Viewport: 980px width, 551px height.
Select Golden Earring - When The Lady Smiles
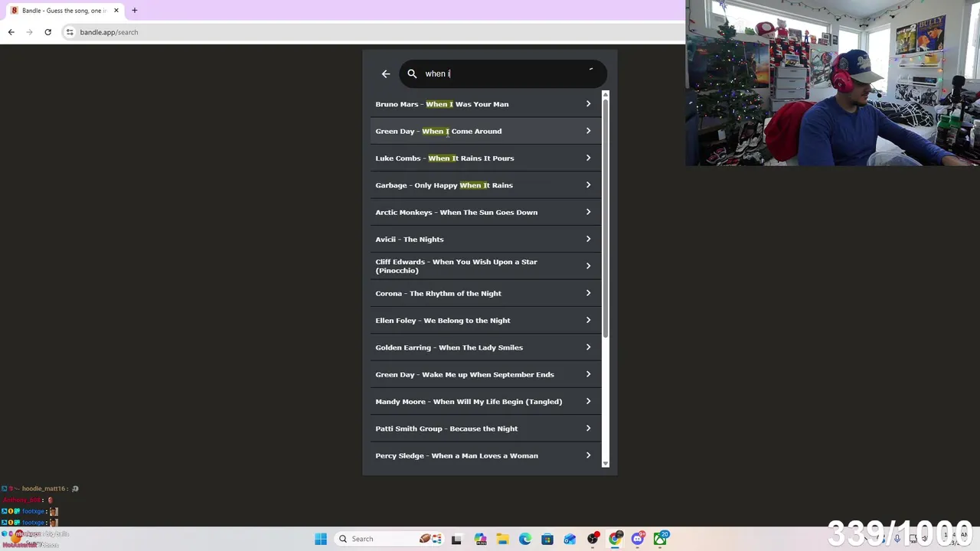(486, 347)
